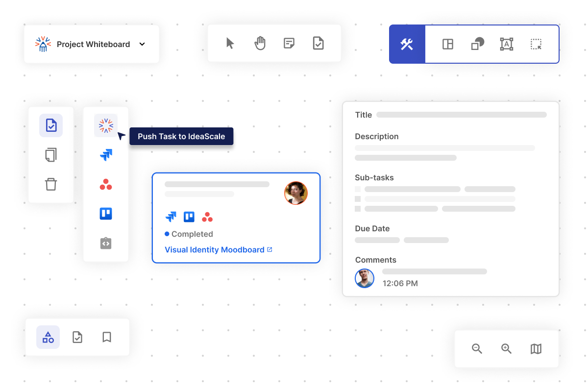Select the hand pan tool

[260, 44]
